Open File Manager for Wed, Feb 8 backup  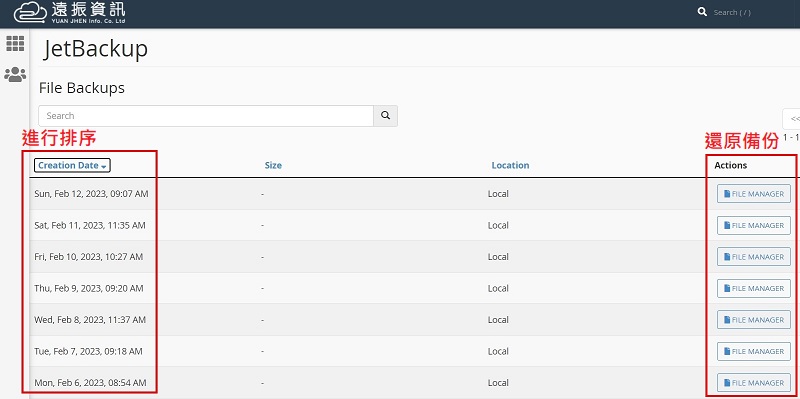754,320
